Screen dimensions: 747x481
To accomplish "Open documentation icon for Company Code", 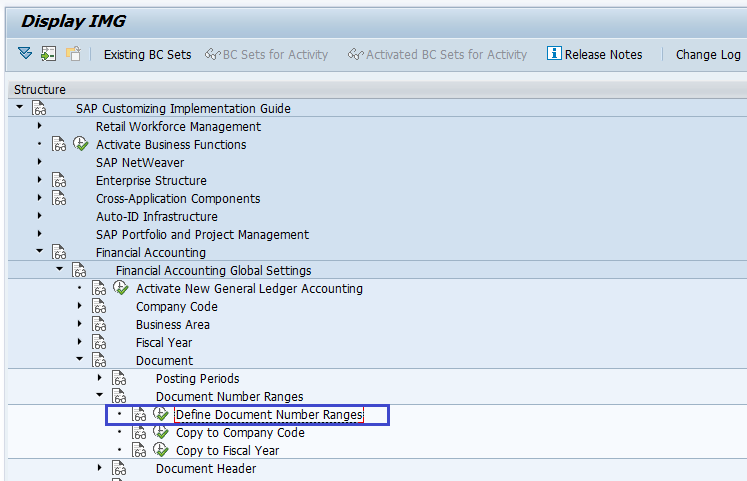I will click(x=99, y=306).
